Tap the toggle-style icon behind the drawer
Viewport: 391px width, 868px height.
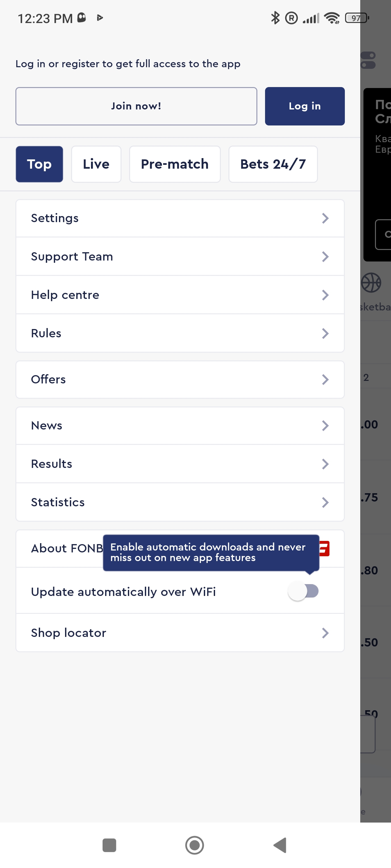(x=368, y=60)
